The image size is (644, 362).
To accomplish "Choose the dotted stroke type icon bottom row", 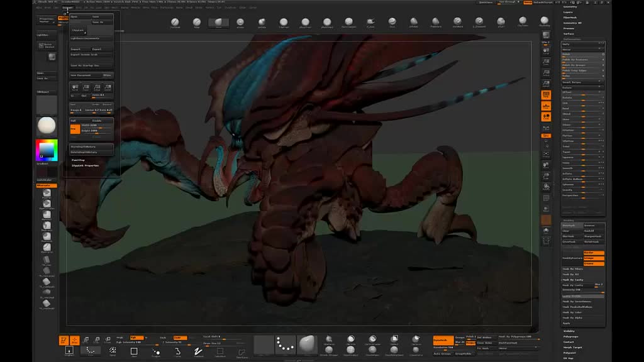I will [91, 351].
